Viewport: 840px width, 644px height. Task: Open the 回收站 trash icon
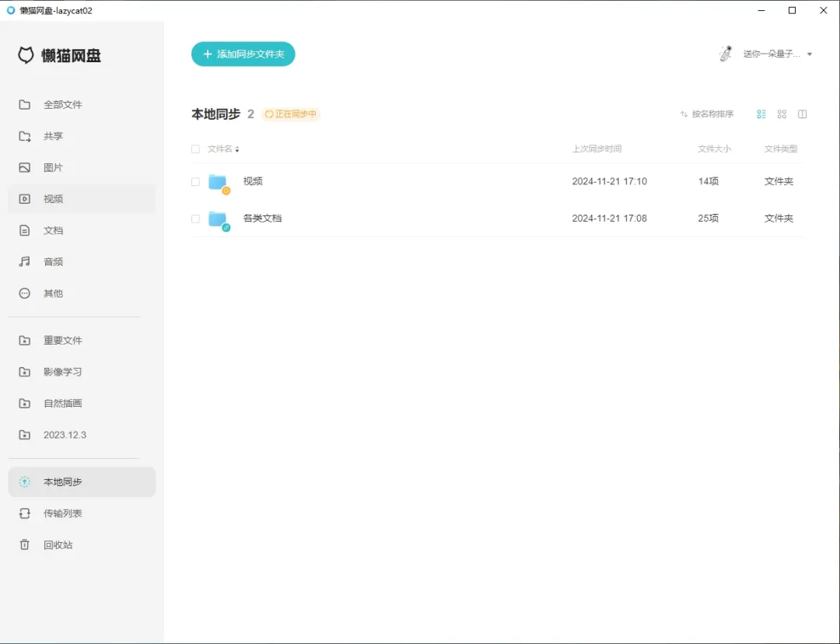point(25,544)
